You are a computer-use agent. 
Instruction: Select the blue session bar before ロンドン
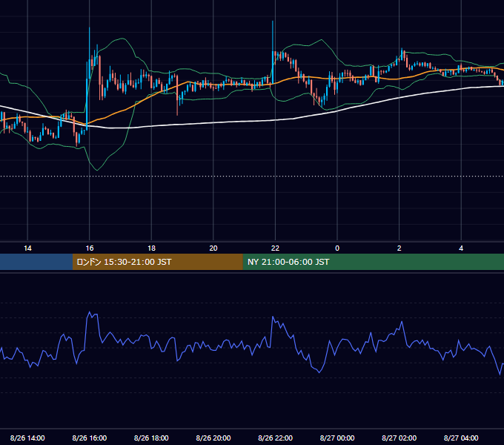tap(36, 262)
